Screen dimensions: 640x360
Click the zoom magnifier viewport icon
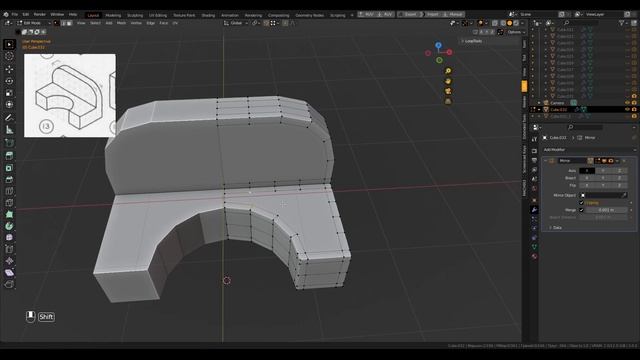coord(448,71)
